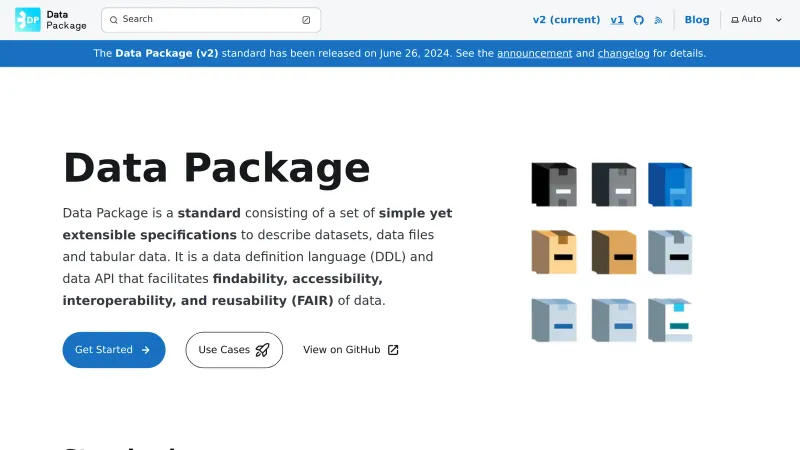This screenshot has height=450, width=800.
Task: Open the changelog link in banner
Action: pyautogui.click(x=624, y=53)
